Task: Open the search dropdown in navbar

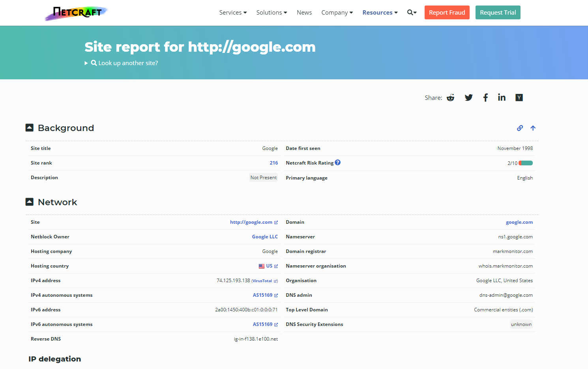Action: click(x=412, y=13)
